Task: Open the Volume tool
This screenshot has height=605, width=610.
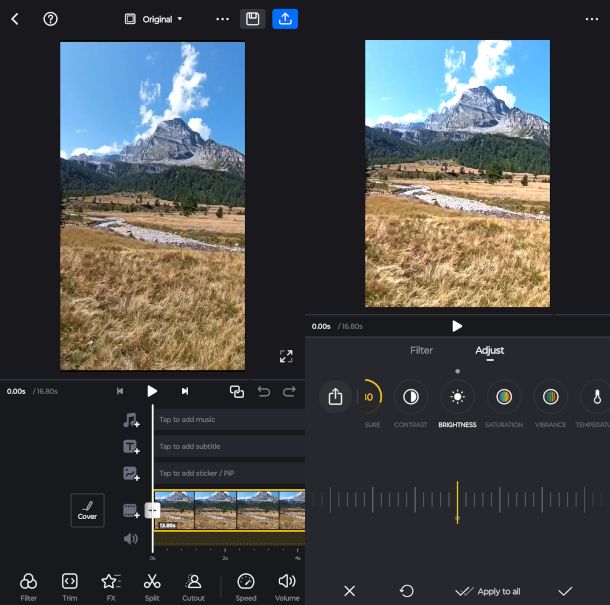Action: [287, 587]
